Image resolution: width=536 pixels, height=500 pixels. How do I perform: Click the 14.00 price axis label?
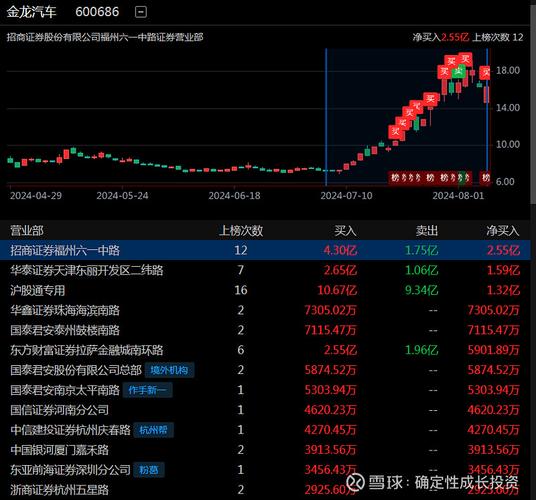508,108
